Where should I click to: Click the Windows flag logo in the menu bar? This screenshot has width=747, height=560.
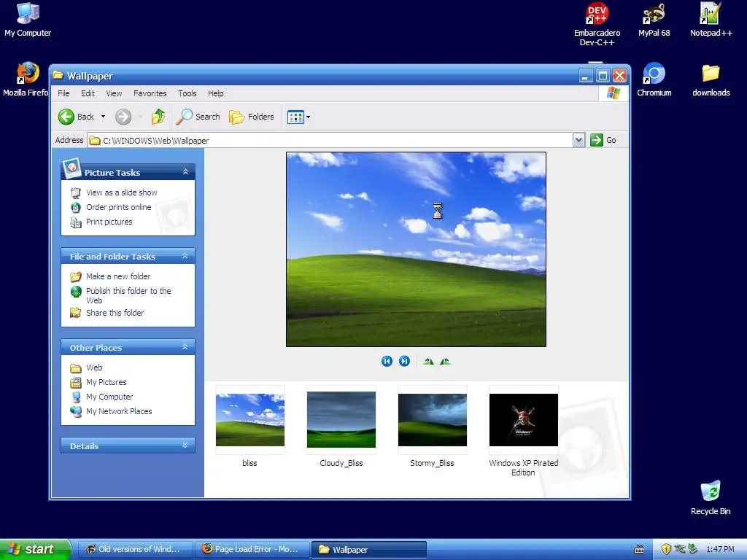tap(613, 93)
